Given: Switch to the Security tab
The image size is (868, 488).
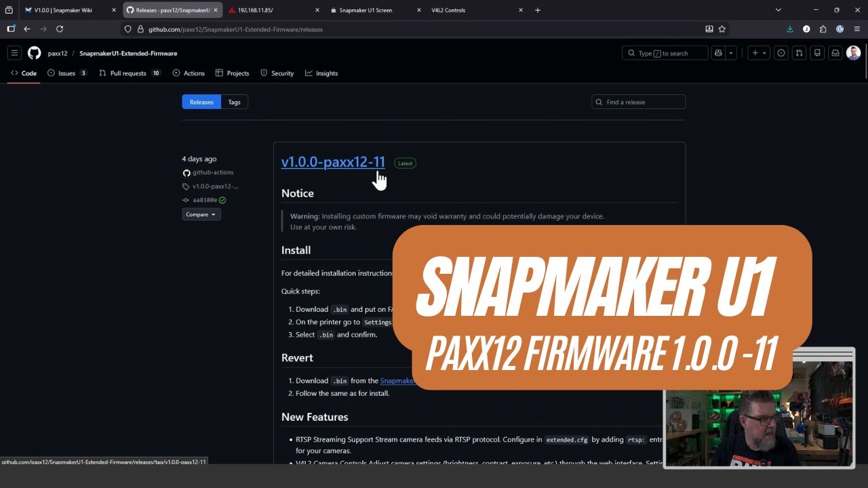Looking at the screenshot, I should 277,73.
